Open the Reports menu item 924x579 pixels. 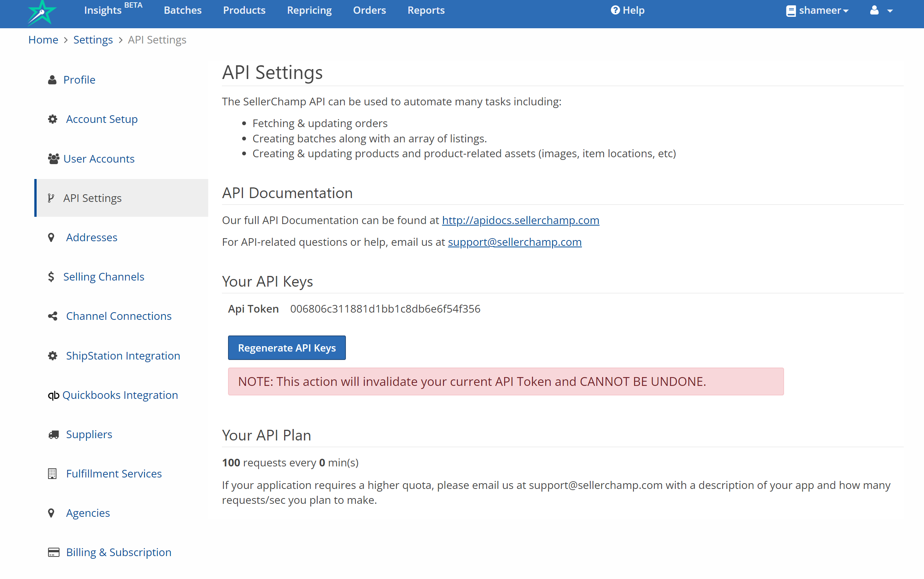pos(426,10)
